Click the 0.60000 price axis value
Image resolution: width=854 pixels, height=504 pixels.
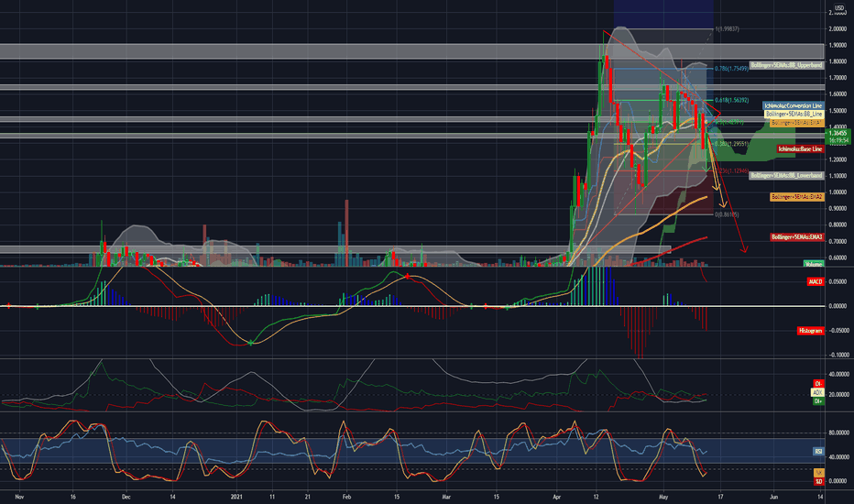click(x=838, y=257)
